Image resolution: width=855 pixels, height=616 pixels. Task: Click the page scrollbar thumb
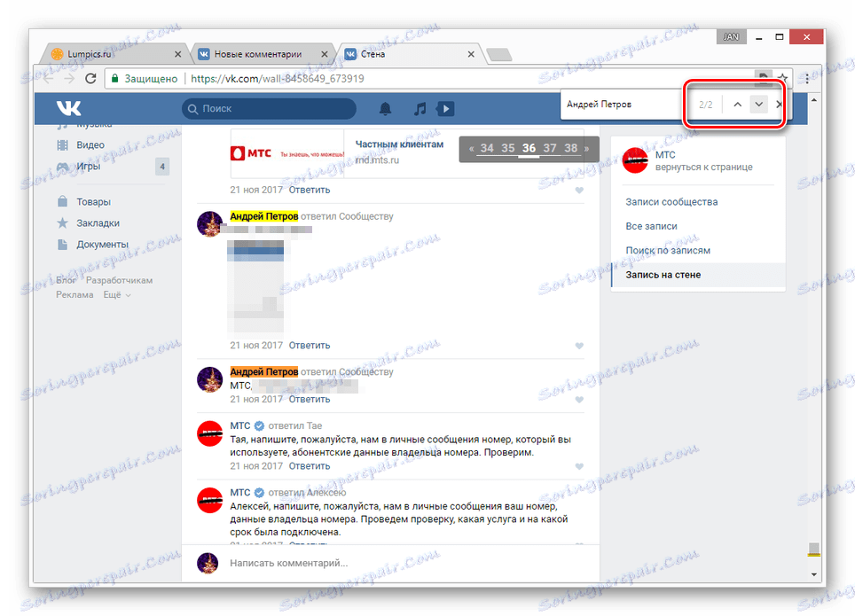point(813,549)
